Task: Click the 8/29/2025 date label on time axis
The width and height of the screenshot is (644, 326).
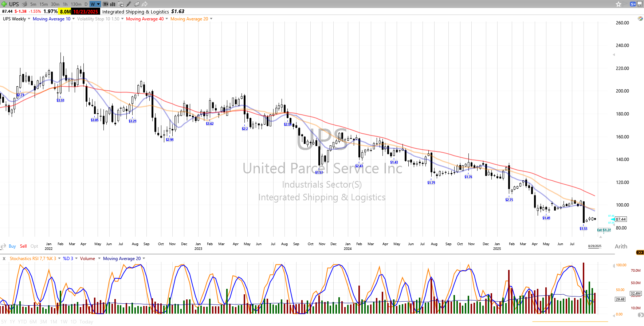Action: [x=595, y=246]
